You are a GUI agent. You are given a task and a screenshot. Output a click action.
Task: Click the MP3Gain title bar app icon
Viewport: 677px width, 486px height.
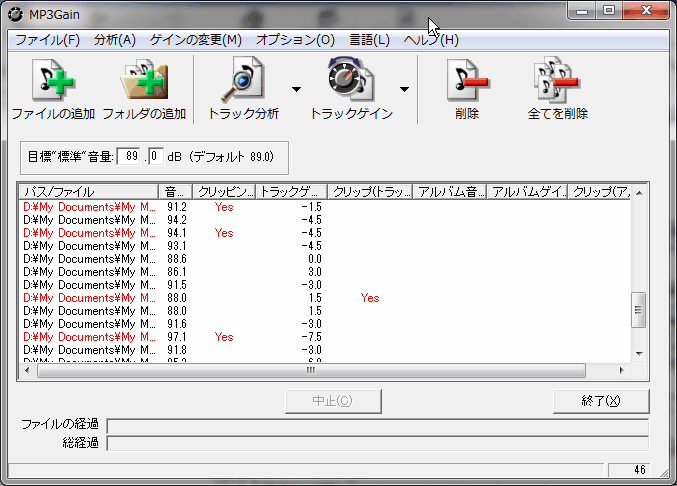click(15, 12)
